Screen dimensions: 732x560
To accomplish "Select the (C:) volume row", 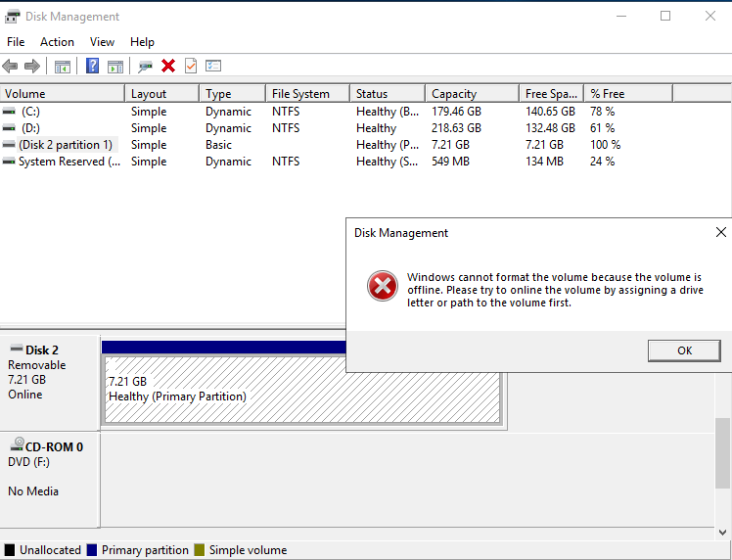I will coord(336,112).
